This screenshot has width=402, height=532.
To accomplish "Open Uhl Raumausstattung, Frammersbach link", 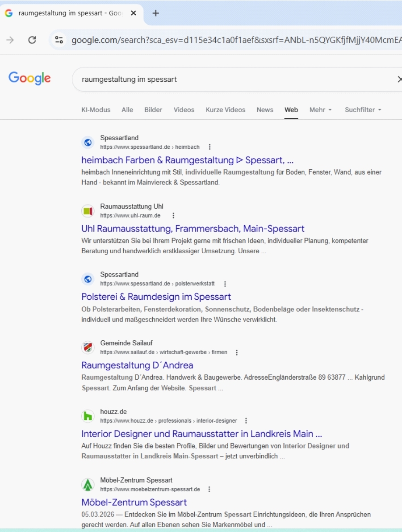I will tap(193, 229).
